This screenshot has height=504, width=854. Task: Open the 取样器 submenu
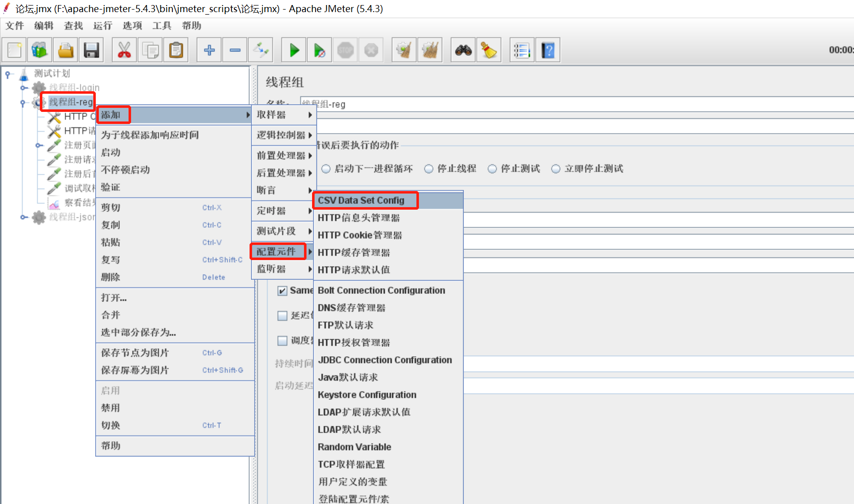click(283, 115)
